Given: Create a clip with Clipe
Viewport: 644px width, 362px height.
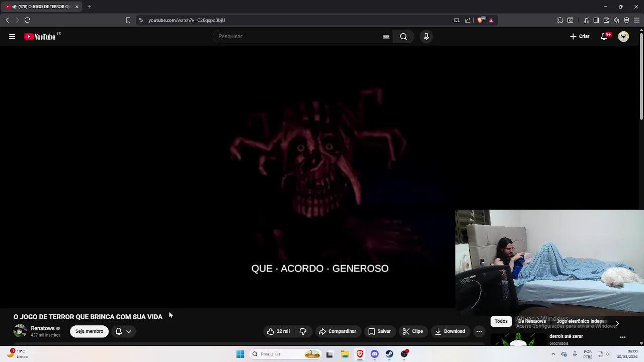Looking at the screenshot, I should coord(413,331).
